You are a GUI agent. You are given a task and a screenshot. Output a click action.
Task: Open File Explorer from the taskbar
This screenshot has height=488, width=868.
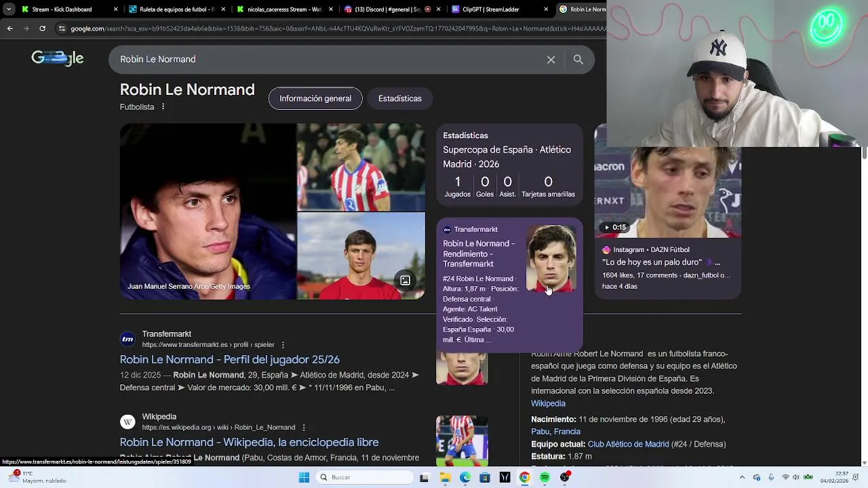pos(445,477)
